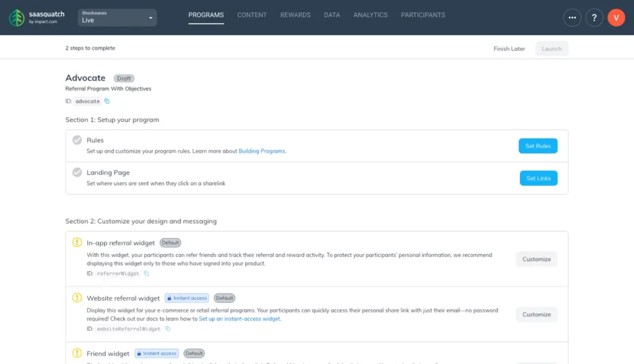
Task: Open the three-dots more options menu
Action: [572, 17]
